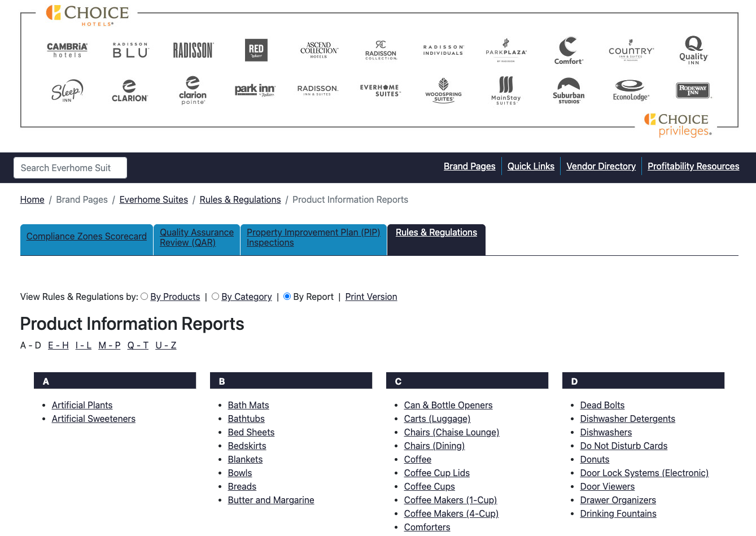Jump to the I - L section
The width and height of the screenshot is (756, 536).
tap(84, 345)
